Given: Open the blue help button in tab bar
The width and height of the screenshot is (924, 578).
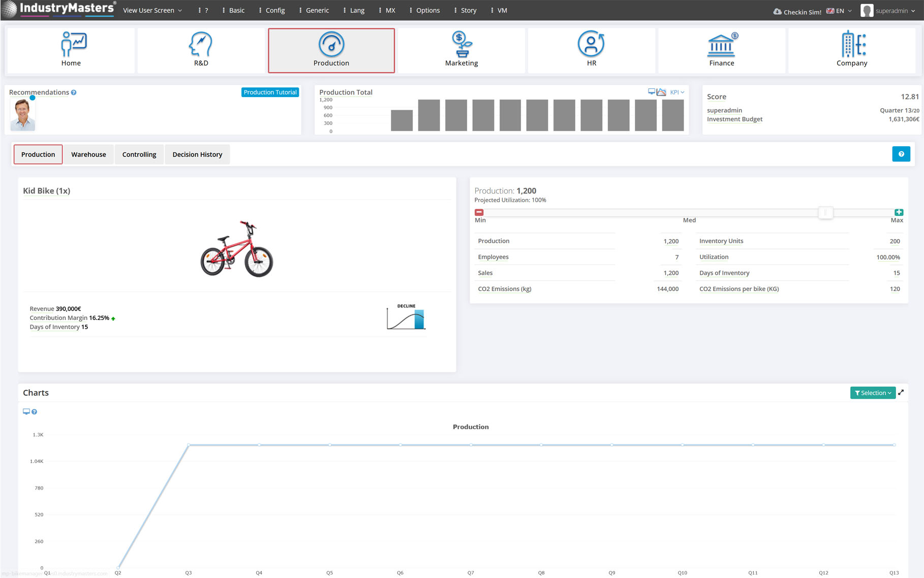Looking at the screenshot, I should 901,154.
